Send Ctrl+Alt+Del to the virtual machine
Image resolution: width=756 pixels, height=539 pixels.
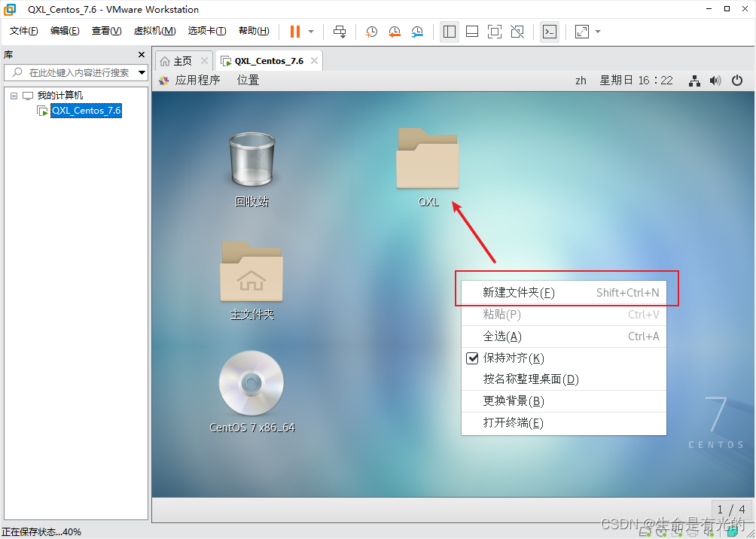click(x=340, y=32)
